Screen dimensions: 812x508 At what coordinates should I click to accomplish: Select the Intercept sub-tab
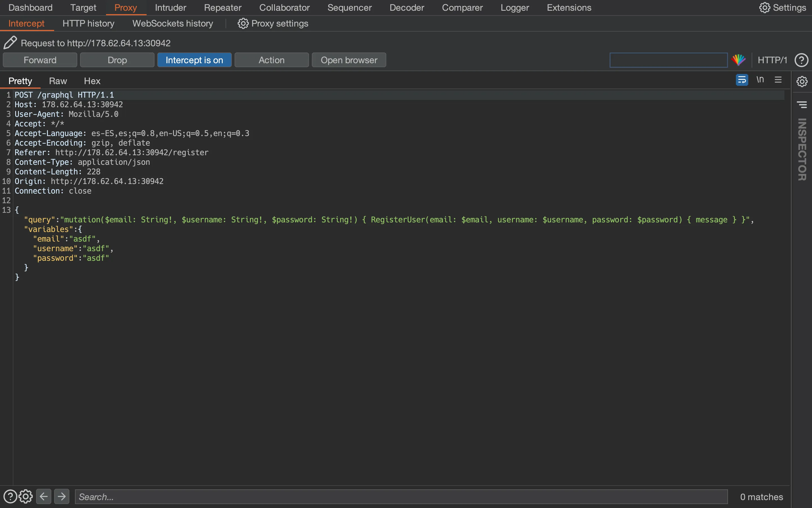[26, 23]
